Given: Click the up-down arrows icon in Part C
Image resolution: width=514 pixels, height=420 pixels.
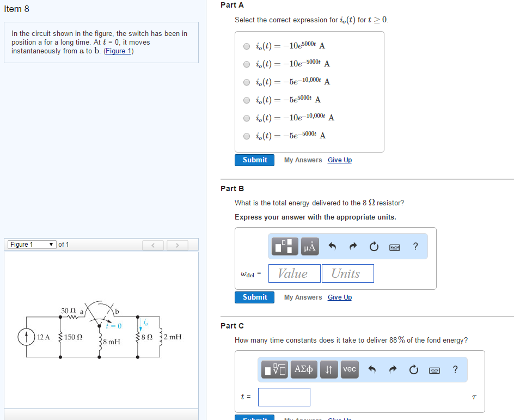Looking at the screenshot, I should pos(329,369).
